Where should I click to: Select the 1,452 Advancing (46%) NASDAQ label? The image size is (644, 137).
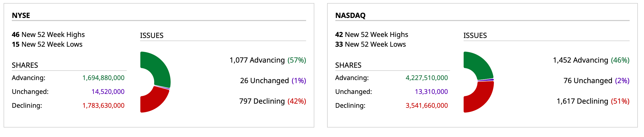coord(591,60)
